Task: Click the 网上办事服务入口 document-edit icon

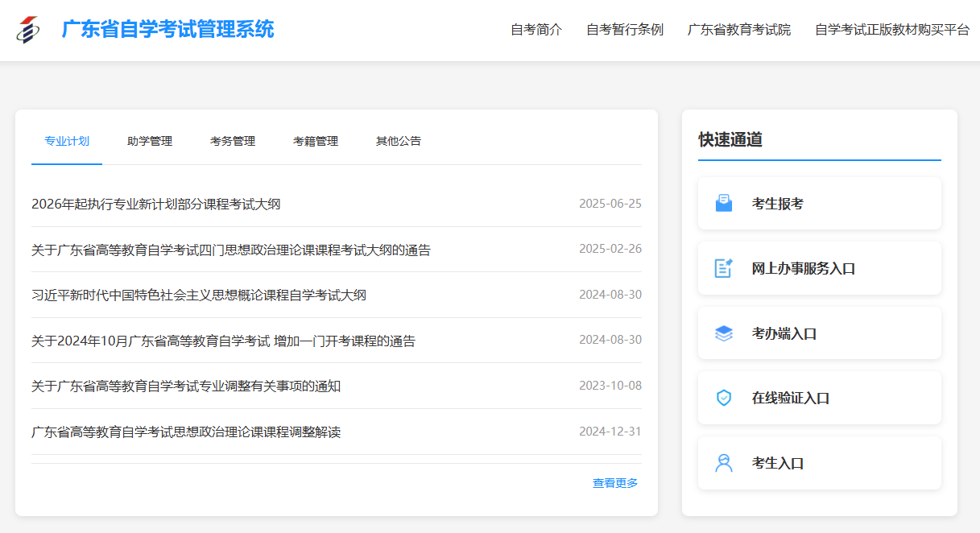Action: point(724,268)
